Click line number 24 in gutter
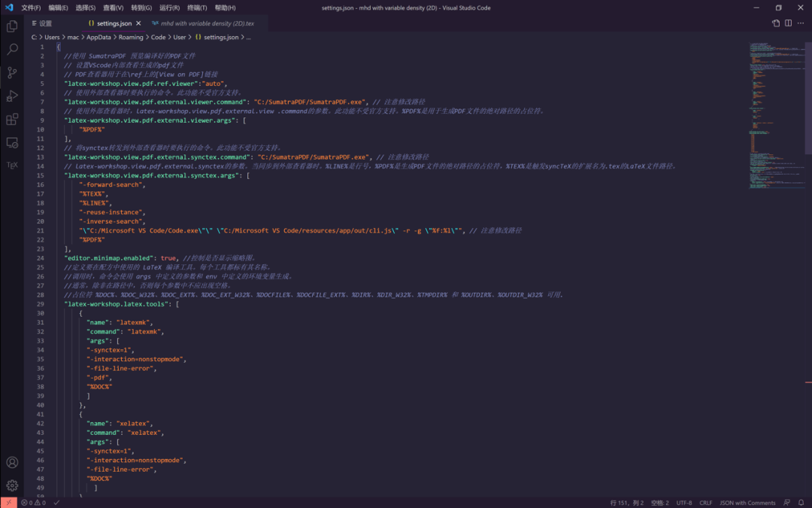Image resolution: width=812 pixels, height=508 pixels. coord(40,258)
